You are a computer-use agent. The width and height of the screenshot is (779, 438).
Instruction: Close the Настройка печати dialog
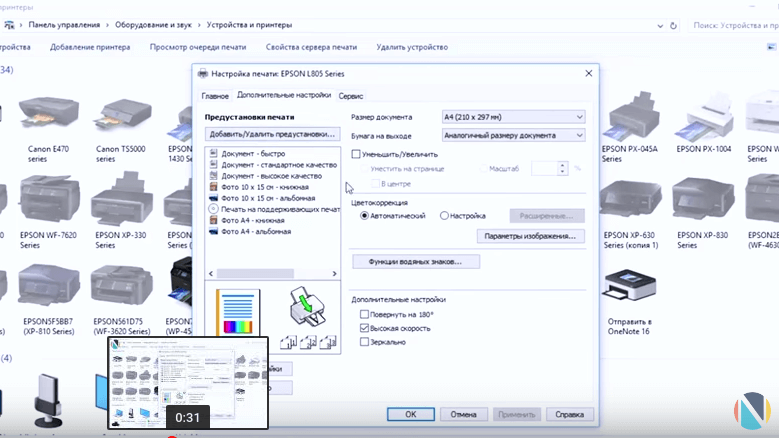click(x=589, y=73)
